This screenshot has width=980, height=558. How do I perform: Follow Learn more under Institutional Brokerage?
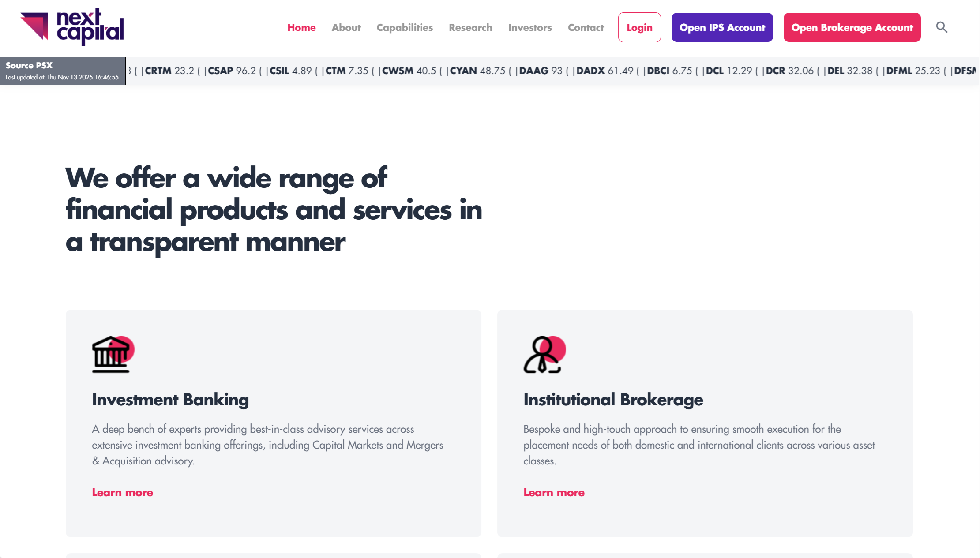(x=554, y=492)
